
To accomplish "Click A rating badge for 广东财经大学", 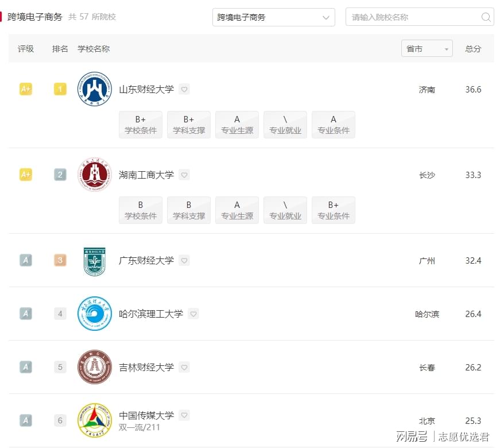I will coord(26,260).
